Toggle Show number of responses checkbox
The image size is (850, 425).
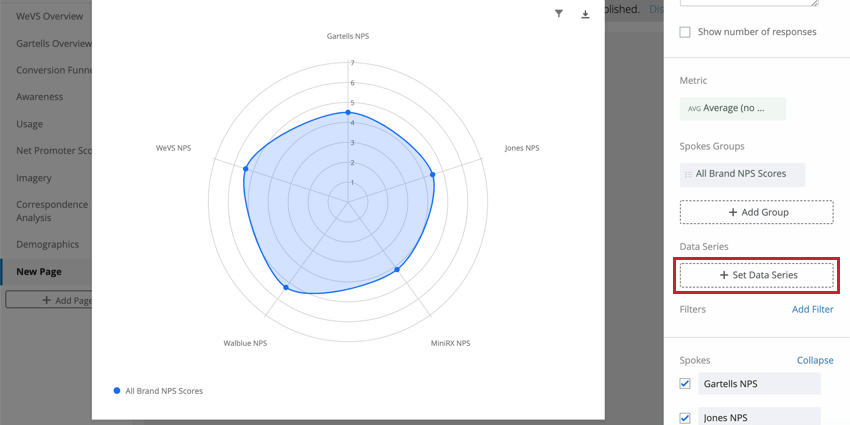point(685,32)
